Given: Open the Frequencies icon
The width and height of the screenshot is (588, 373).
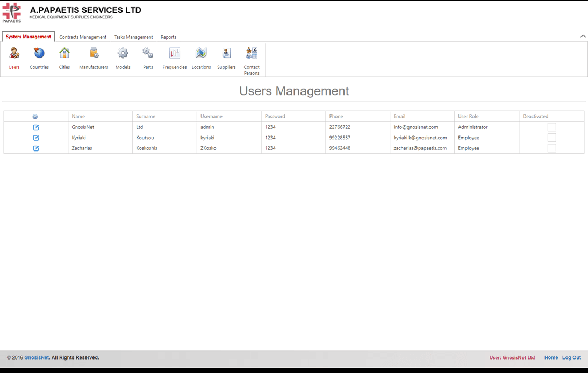Looking at the screenshot, I should point(175,54).
